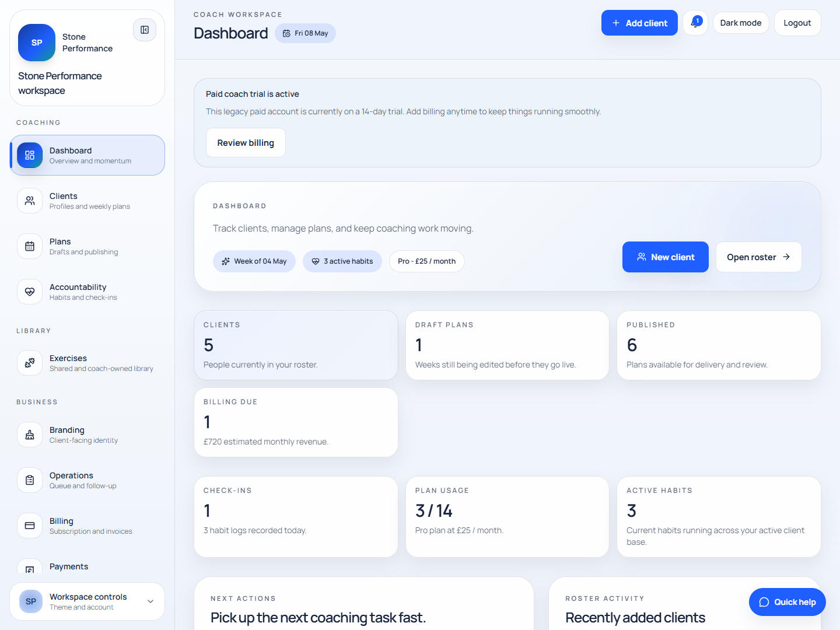This screenshot has width=840, height=630.
Task: Open the Plans calendar icon
Action: 30,246
